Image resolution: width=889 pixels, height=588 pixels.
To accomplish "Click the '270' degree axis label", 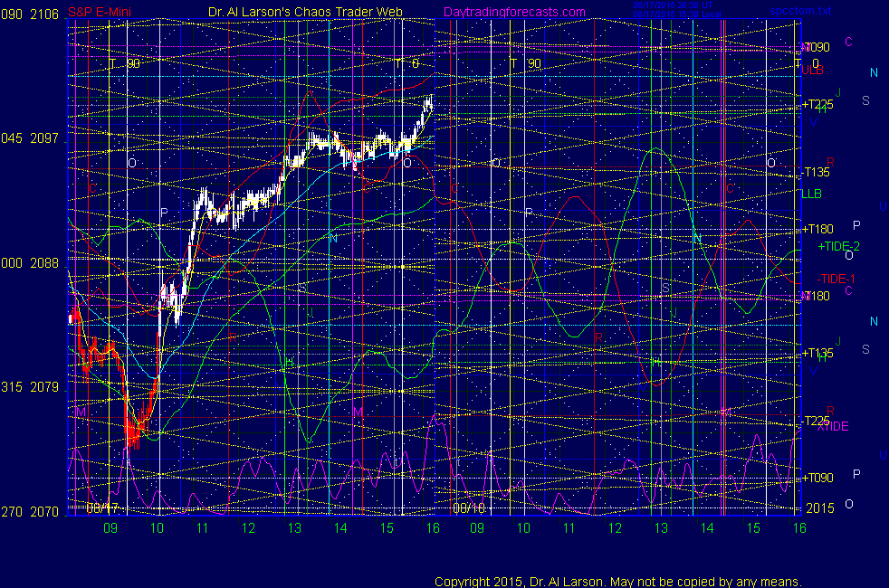I will coord(12,511).
